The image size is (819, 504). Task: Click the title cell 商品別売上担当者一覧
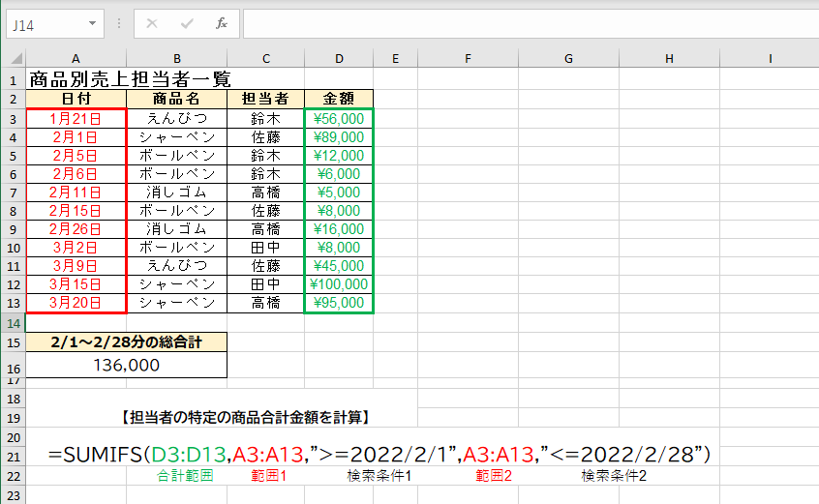[x=130, y=79]
